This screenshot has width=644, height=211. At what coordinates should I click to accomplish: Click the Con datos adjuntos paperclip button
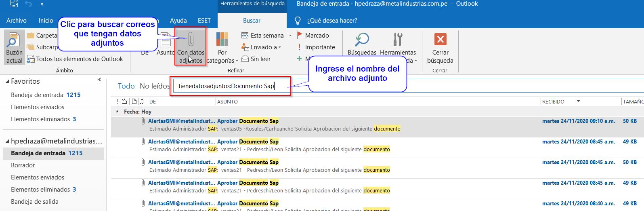click(191, 46)
